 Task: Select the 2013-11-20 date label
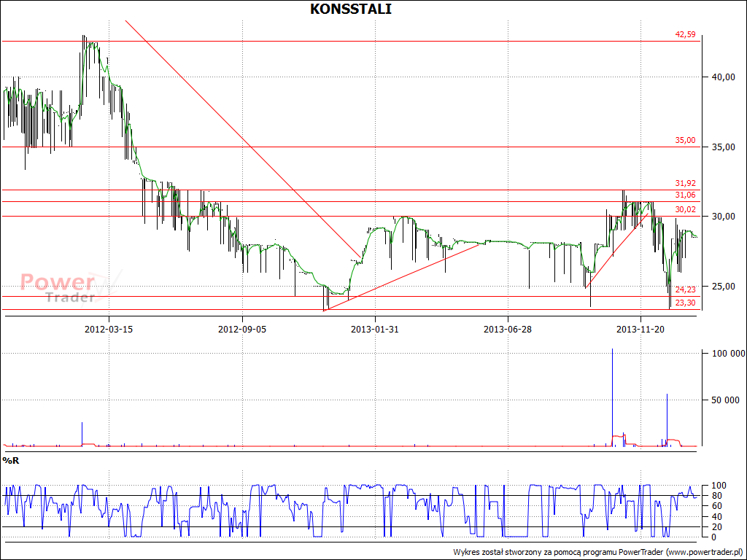coord(640,330)
